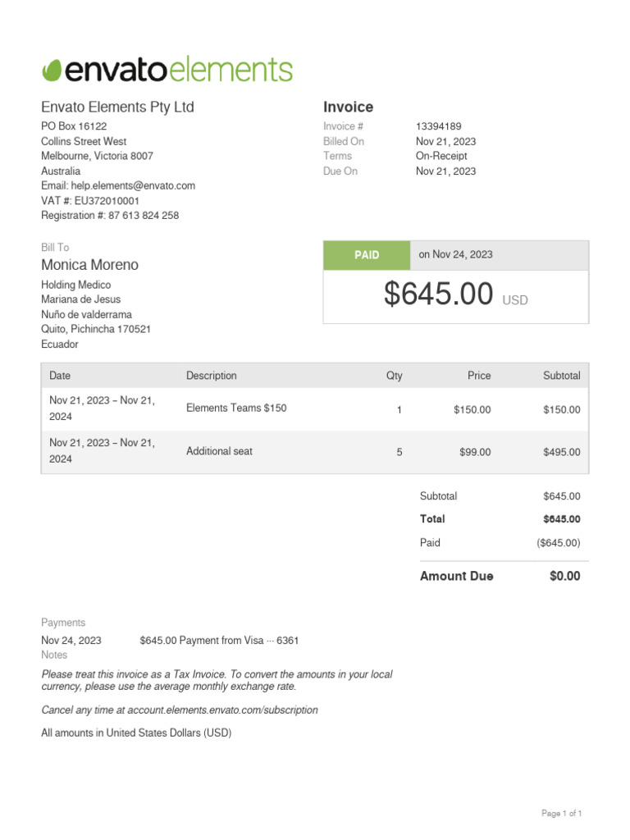The image size is (630, 840).
Task: Click the green PAID status badge
Action: pyautogui.click(x=367, y=255)
